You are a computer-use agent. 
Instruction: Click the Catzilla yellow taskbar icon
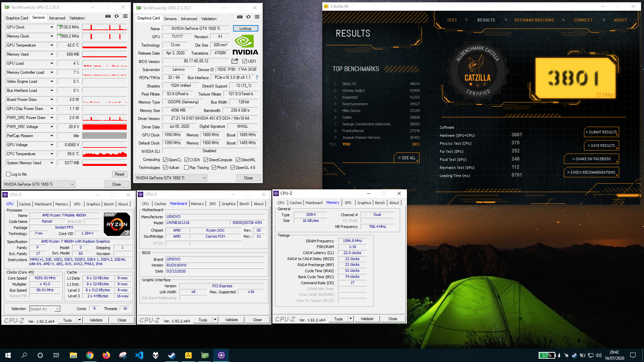188,355
